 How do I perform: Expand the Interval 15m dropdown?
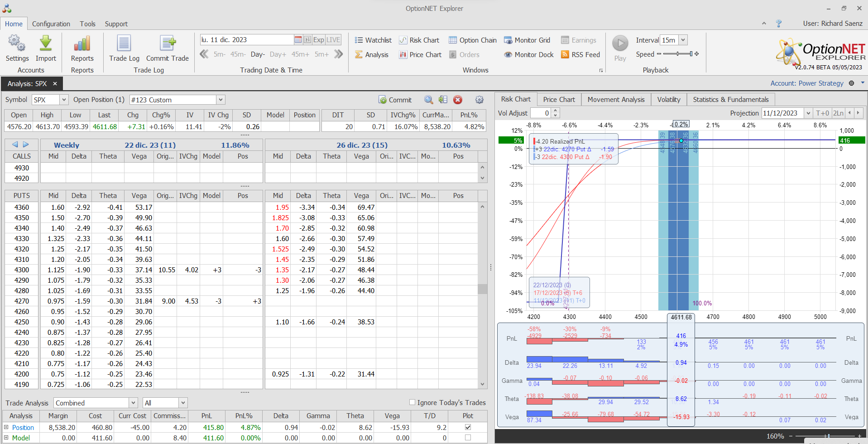(683, 40)
